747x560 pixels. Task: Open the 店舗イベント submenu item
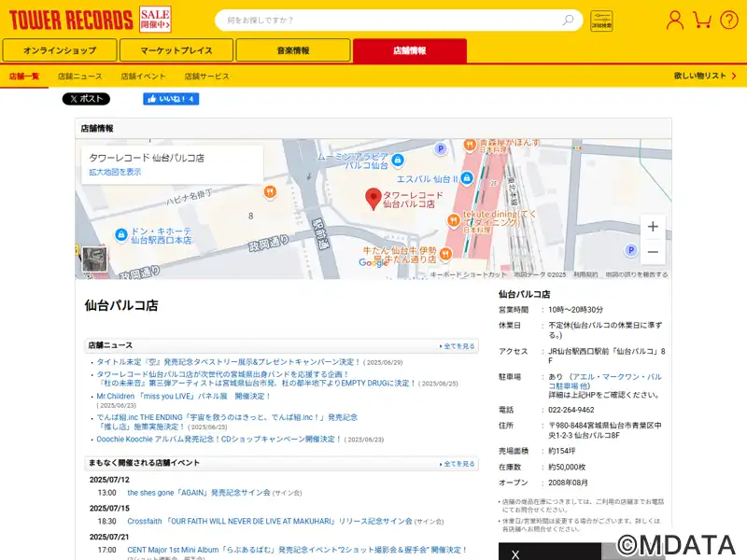(143, 77)
